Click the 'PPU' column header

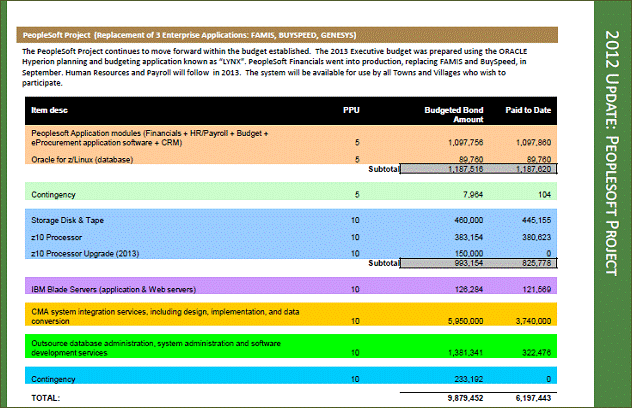pyautogui.click(x=351, y=110)
